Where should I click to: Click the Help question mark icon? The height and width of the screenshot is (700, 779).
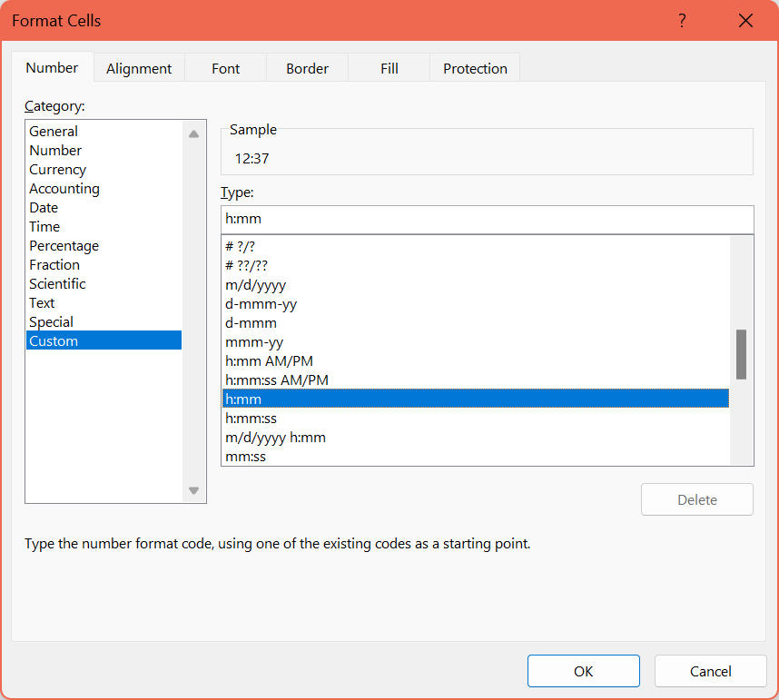click(682, 20)
